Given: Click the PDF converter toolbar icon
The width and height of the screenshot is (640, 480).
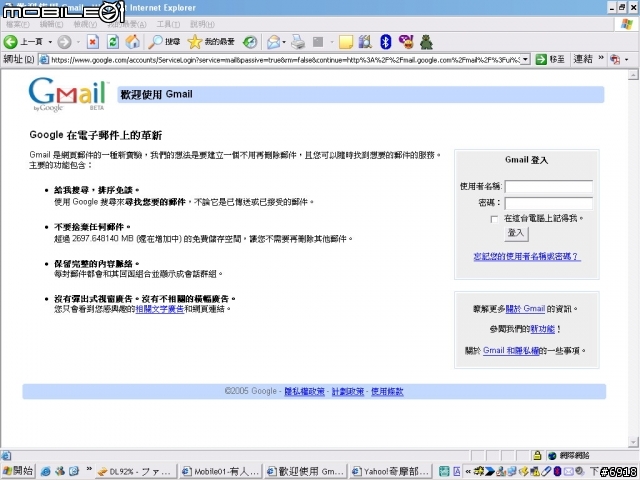Looking at the screenshot, I should click(615, 60).
